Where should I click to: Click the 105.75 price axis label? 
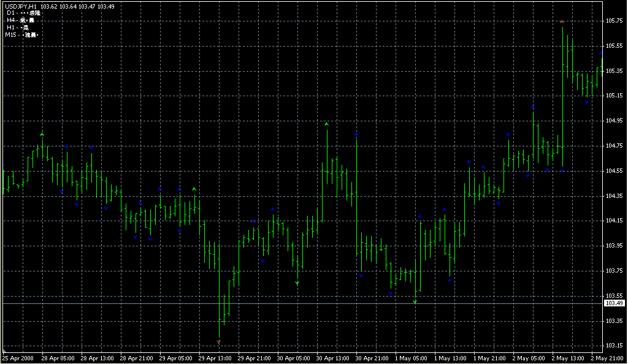614,21
